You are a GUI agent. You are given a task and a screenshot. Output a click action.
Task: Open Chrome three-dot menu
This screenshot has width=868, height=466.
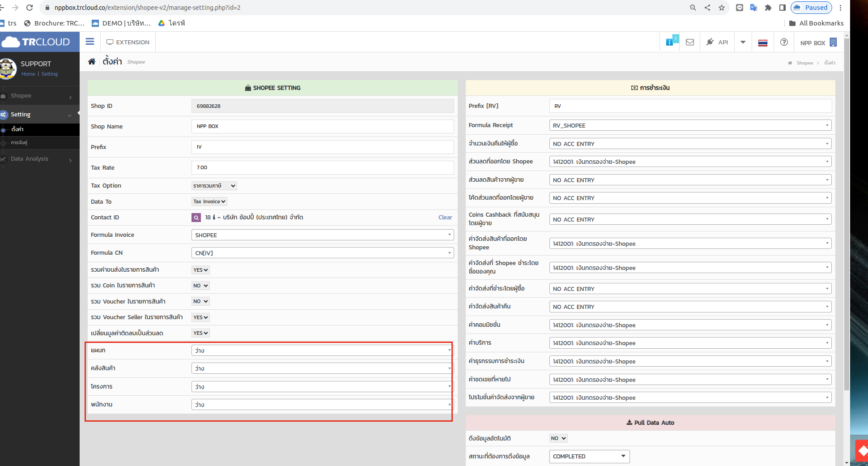pyautogui.click(x=841, y=8)
